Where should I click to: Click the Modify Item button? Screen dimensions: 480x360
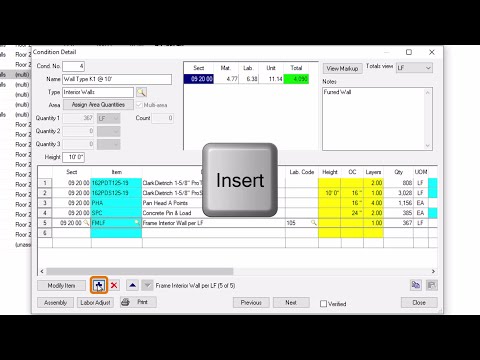(x=61, y=286)
